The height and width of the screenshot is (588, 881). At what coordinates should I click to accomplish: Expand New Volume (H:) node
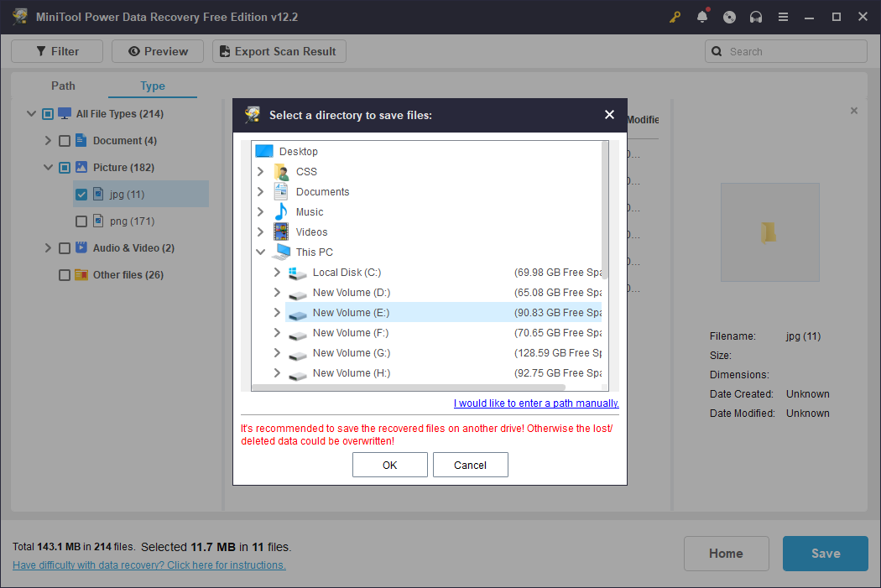click(x=277, y=373)
